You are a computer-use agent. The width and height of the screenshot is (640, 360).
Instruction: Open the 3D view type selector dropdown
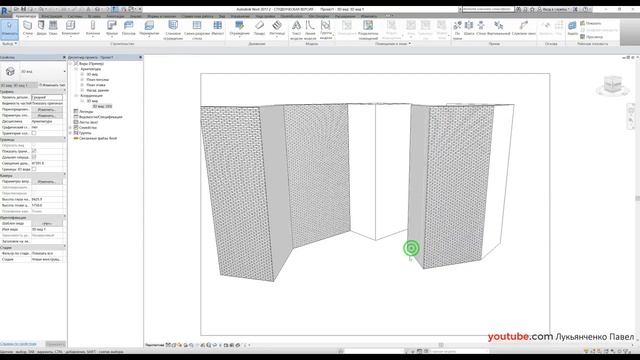click(x=64, y=71)
